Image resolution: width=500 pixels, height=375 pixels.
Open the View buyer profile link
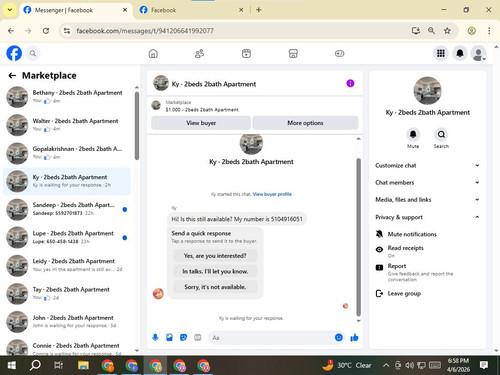point(272,194)
